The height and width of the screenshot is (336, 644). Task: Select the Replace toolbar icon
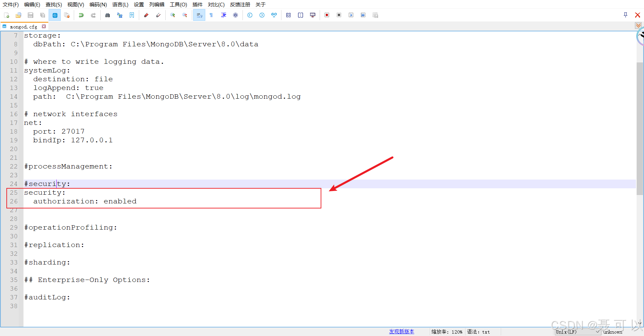pos(120,15)
